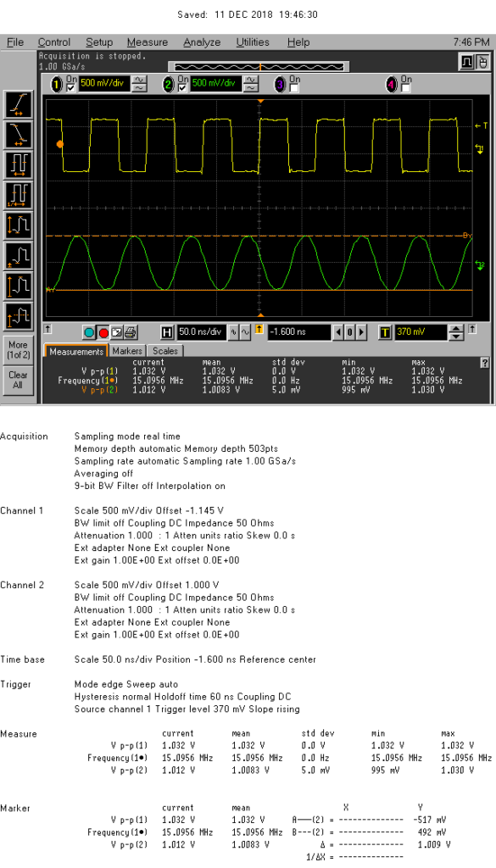This screenshot has width=496, height=868.
Task: Click the red Stop acquisition button
Action: 103,332
